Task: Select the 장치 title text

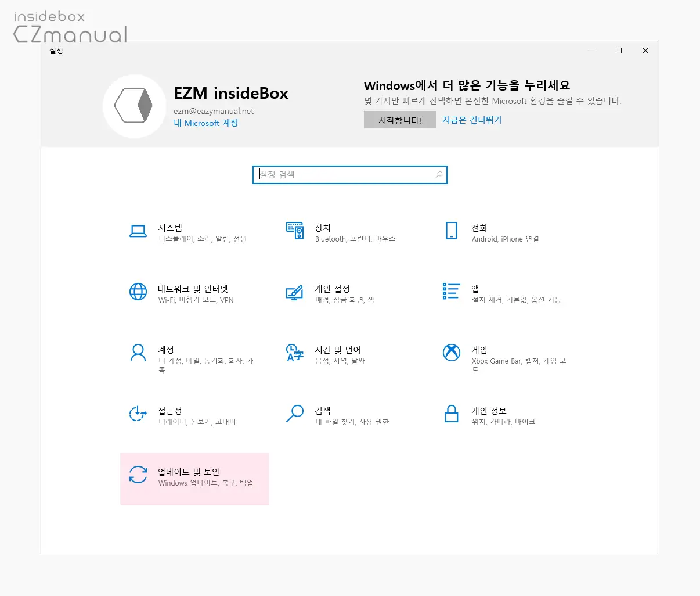Action: [x=323, y=228]
